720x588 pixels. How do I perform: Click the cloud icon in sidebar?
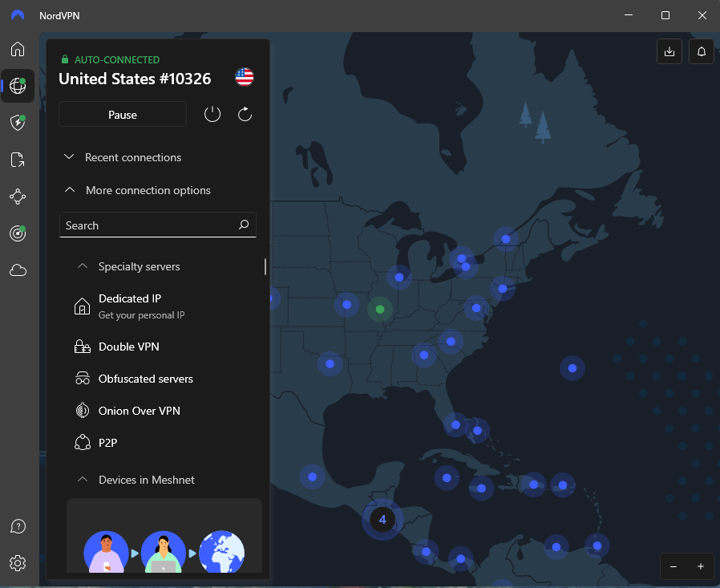[x=18, y=270]
